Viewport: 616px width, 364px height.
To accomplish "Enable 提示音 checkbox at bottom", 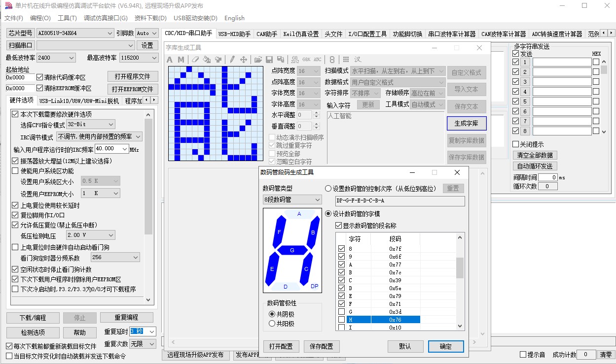I will 523,355.
